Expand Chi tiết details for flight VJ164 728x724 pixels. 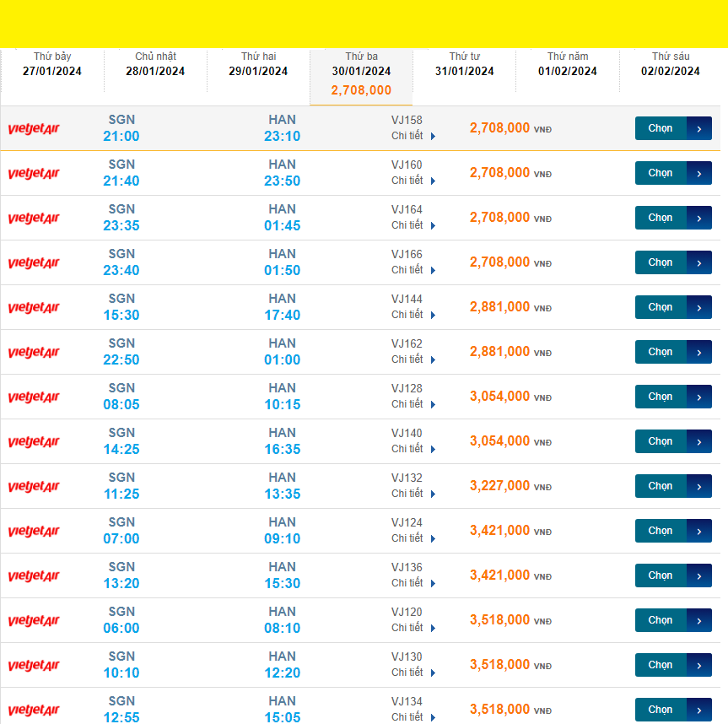pyautogui.click(x=413, y=225)
